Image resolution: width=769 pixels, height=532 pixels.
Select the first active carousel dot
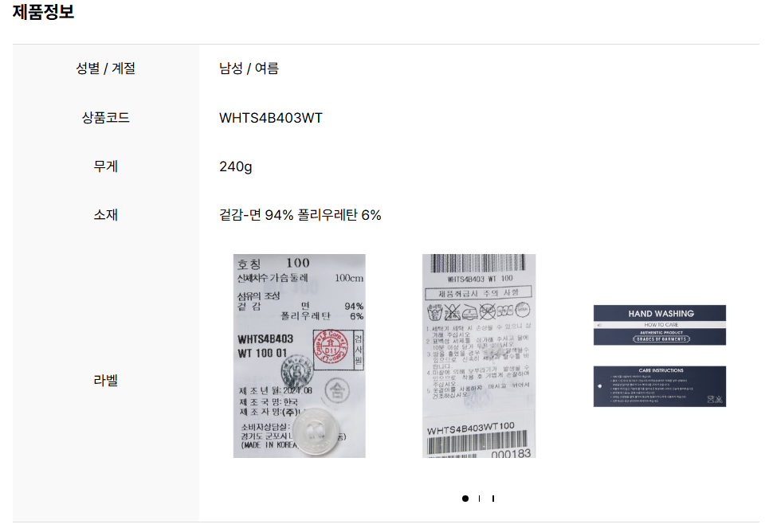pos(465,499)
